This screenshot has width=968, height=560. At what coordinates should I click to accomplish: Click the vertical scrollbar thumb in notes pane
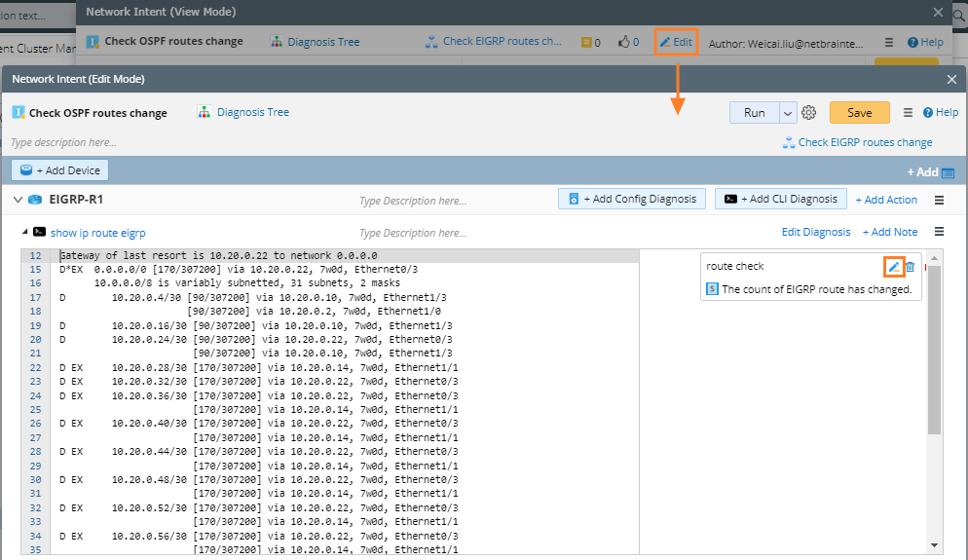pyautogui.click(x=934, y=350)
